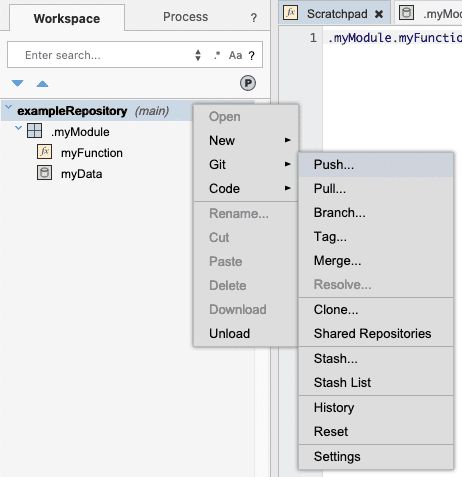Open History from the Git submenu
Screen dimensions: 462x477
click(x=376, y=408)
